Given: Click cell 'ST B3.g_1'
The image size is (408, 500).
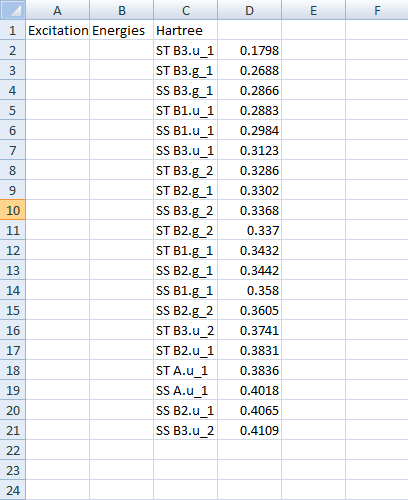Looking at the screenshot, I should (x=185, y=70).
